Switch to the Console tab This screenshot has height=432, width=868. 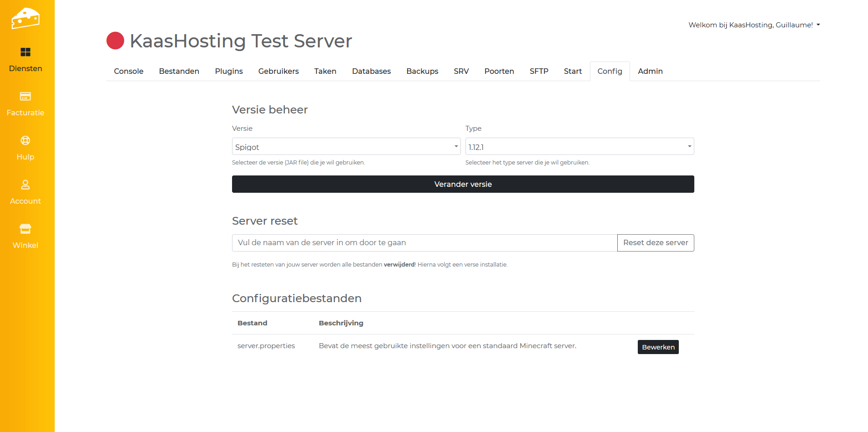coord(129,72)
